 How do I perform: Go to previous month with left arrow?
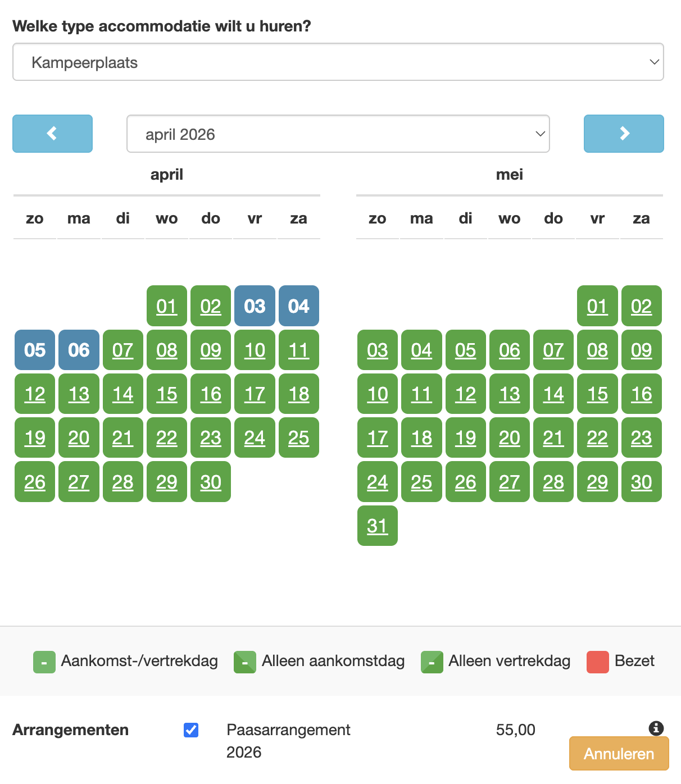52,134
